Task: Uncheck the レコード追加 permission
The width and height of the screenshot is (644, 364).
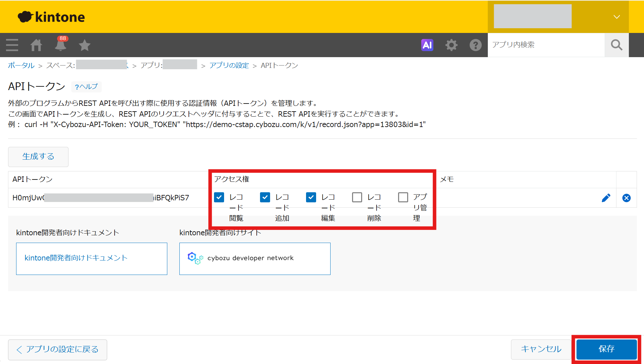Action: pos(265,197)
